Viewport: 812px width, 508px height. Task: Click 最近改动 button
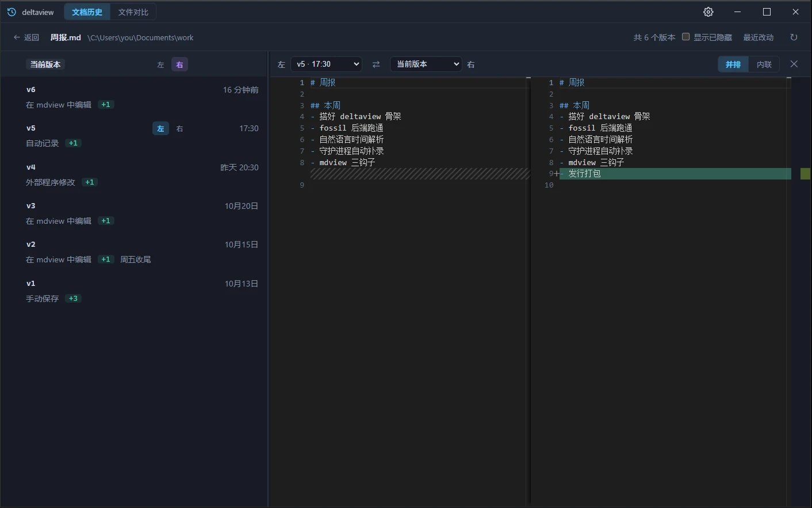[x=759, y=37]
